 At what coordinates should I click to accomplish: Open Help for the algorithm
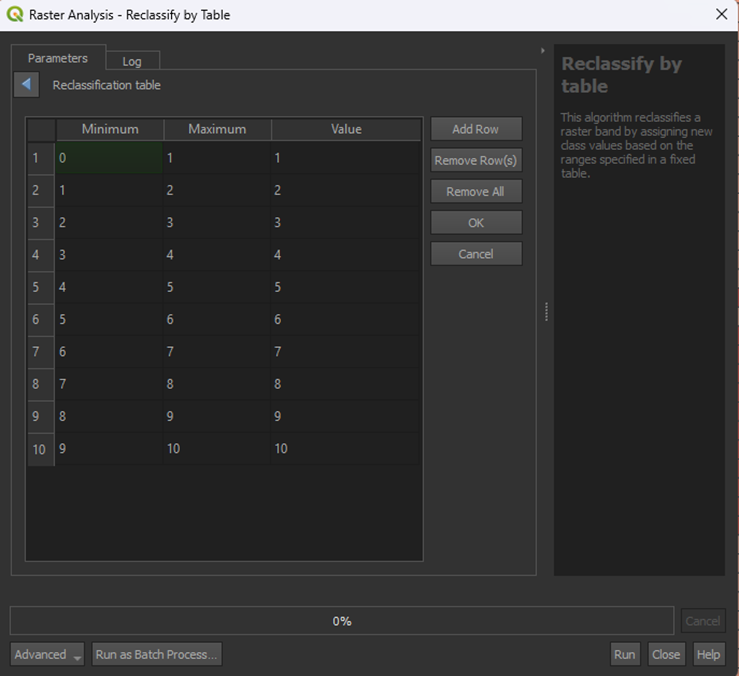(x=708, y=654)
